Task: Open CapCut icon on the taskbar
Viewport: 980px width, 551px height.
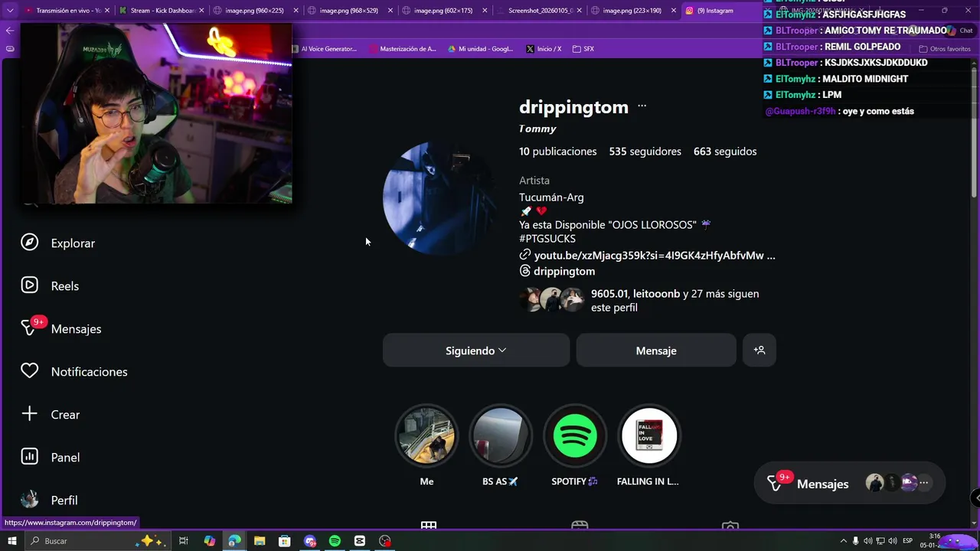Action: (360, 541)
